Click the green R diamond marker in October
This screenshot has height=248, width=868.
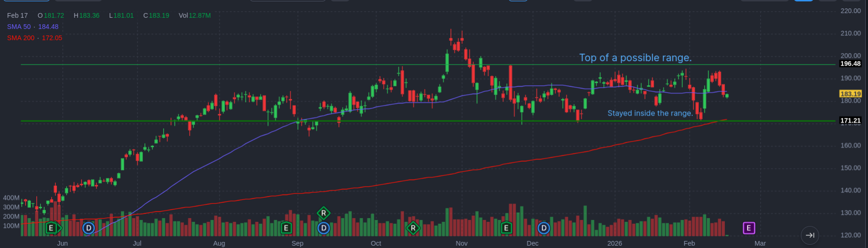[x=413, y=228]
